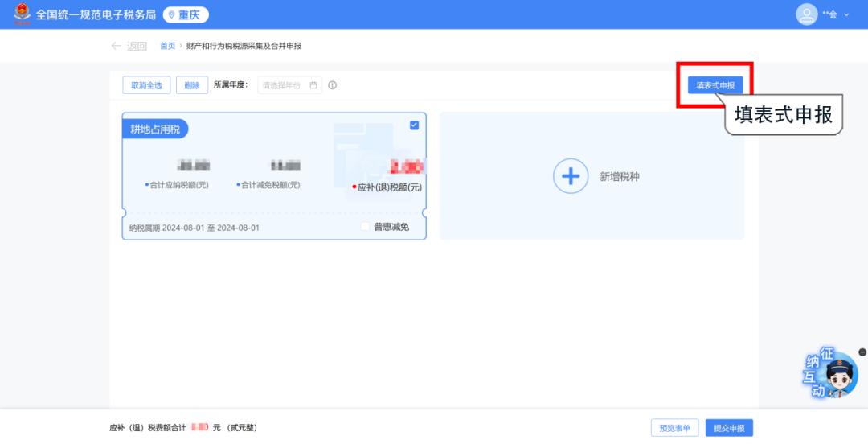The height and width of the screenshot is (444, 868).
Task: Click the 取消全选 button
Action: coord(146,85)
